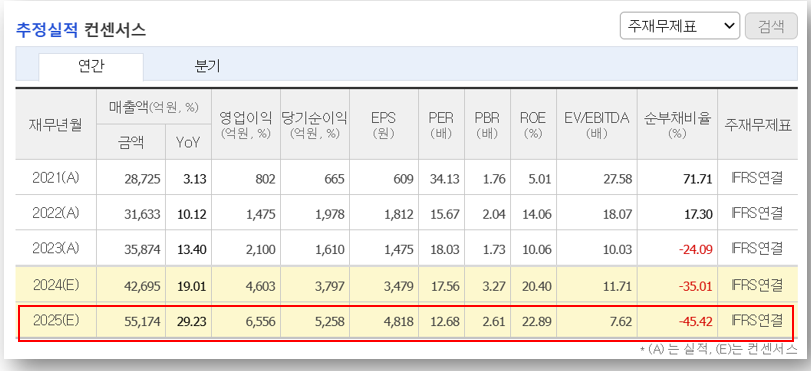
Task: Click the 당기순이익 column header
Action: point(314,125)
